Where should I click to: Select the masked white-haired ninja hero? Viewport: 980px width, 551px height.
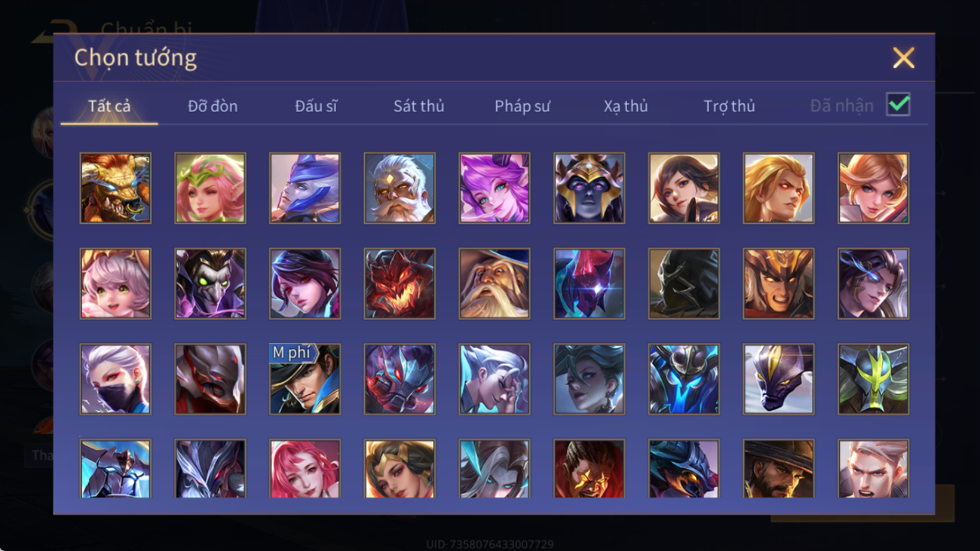point(115,379)
